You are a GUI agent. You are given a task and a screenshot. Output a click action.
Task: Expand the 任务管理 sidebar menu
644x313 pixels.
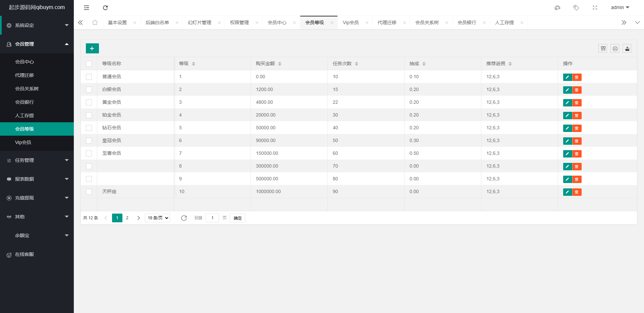[37, 160]
